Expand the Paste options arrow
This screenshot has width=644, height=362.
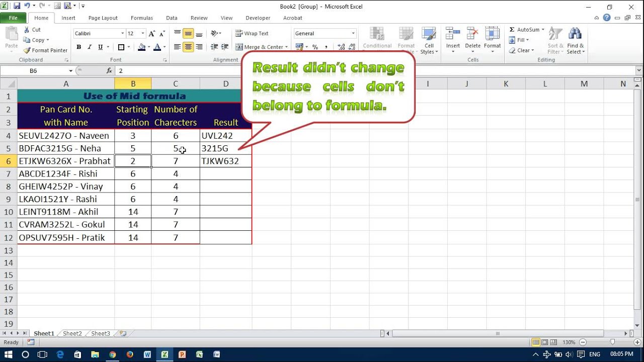[11, 52]
